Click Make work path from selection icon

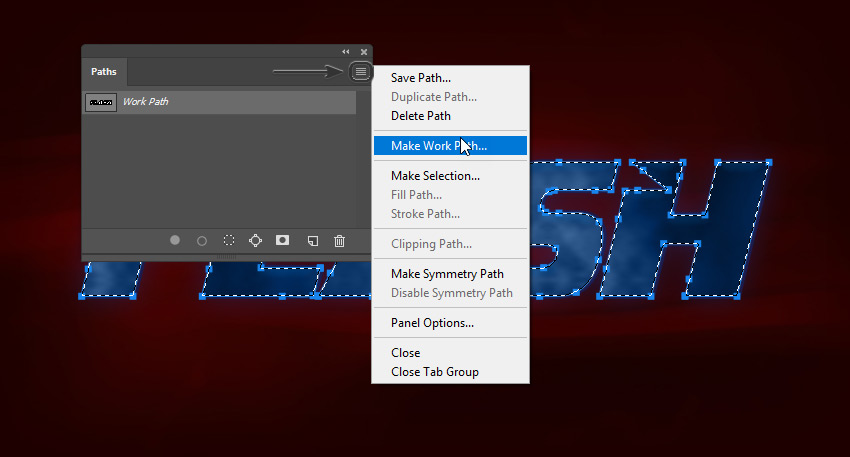[x=256, y=240]
